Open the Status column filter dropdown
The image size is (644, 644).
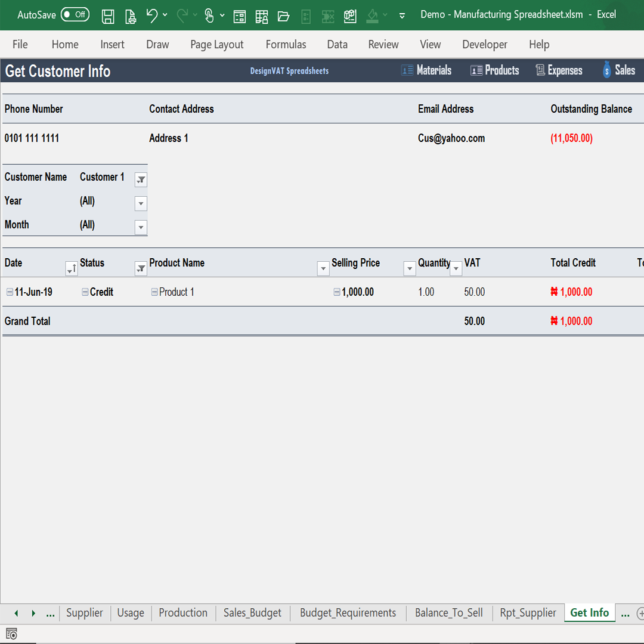[x=141, y=268]
